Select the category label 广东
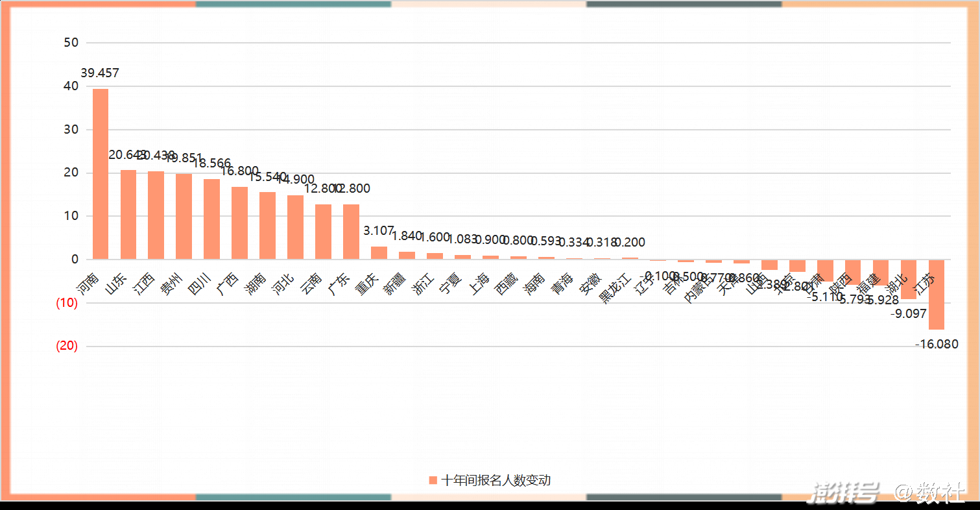 click(338, 285)
